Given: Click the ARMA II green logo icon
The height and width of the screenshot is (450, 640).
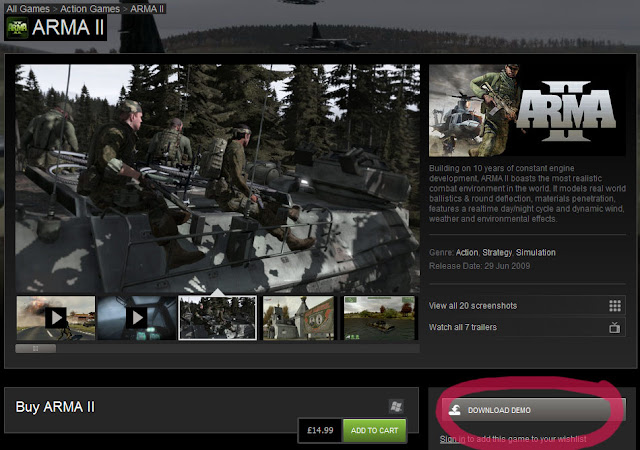Looking at the screenshot, I should pyautogui.click(x=18, y=28).
